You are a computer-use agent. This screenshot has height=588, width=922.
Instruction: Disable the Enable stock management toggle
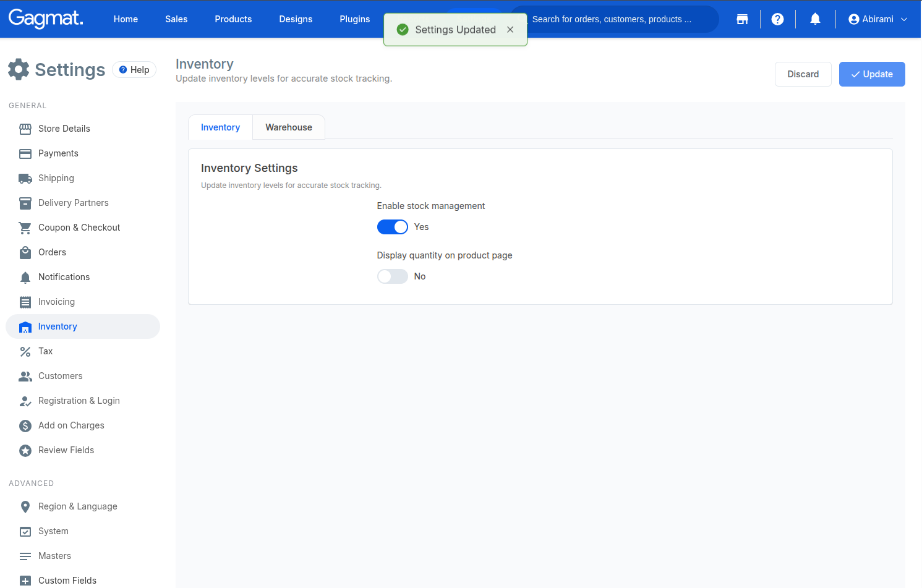tap(393, 227)
